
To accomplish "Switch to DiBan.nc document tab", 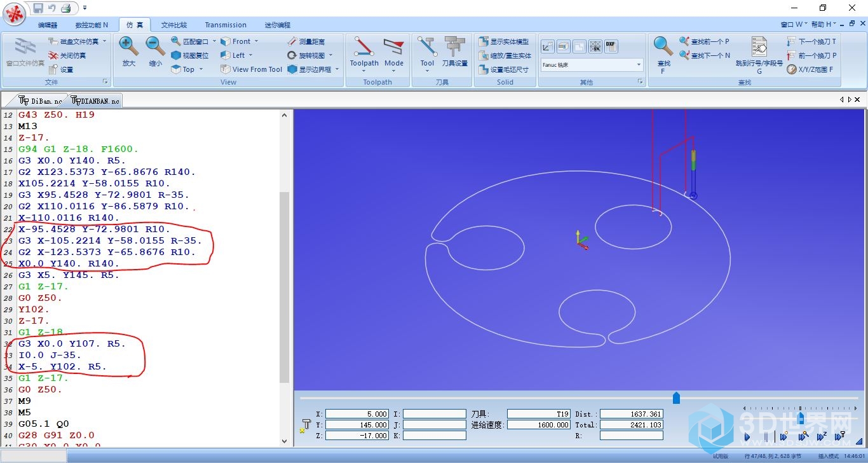I will point(41,100).
